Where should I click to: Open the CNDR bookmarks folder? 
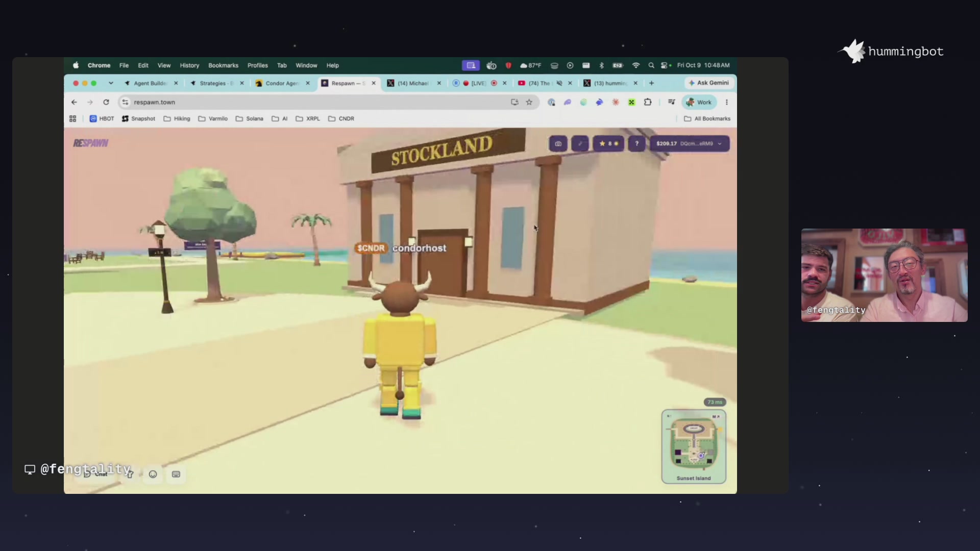coord(341,118)
